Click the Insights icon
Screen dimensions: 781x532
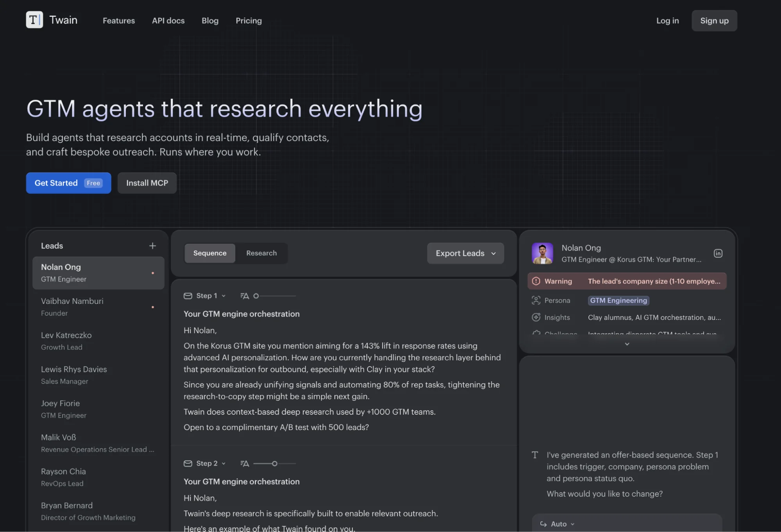click(x=536, y=317)
